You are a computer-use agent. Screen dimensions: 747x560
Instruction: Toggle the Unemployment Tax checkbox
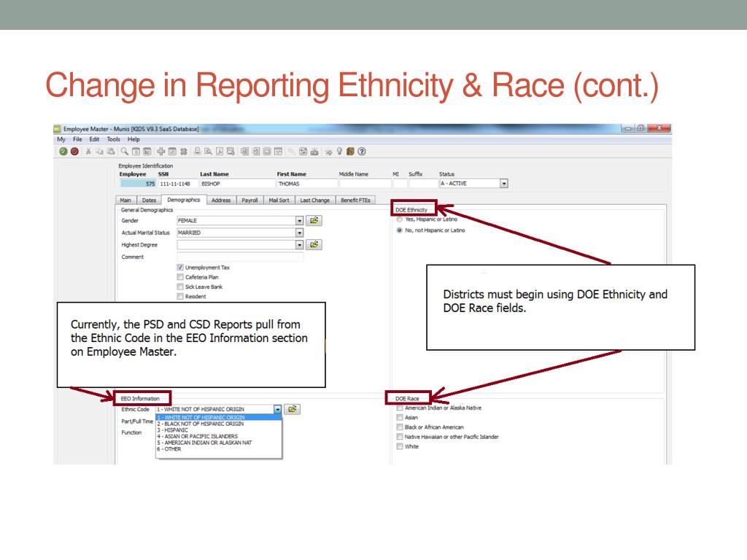coord(180,268)
